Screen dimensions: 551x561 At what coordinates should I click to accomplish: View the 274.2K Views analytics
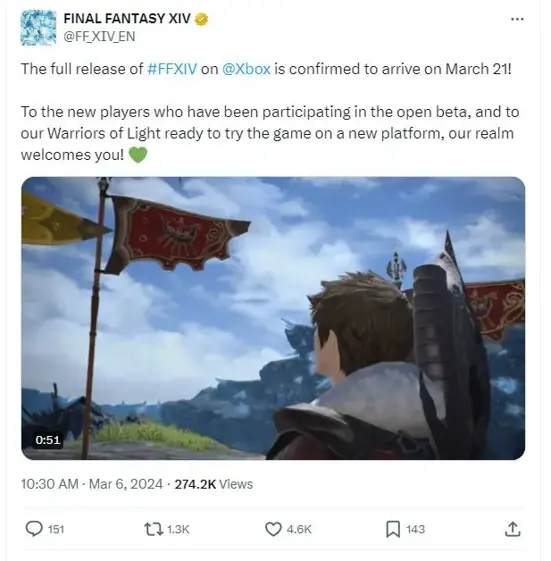(214, 484)
